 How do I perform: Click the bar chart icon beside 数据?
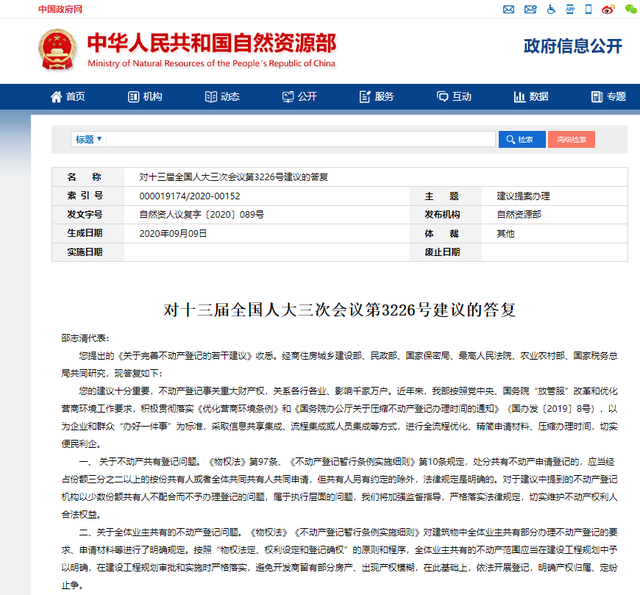pos(519,97)
